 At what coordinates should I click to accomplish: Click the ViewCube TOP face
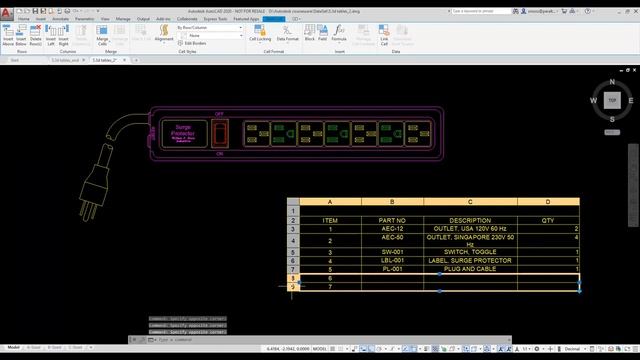click(x=612, y=100)
